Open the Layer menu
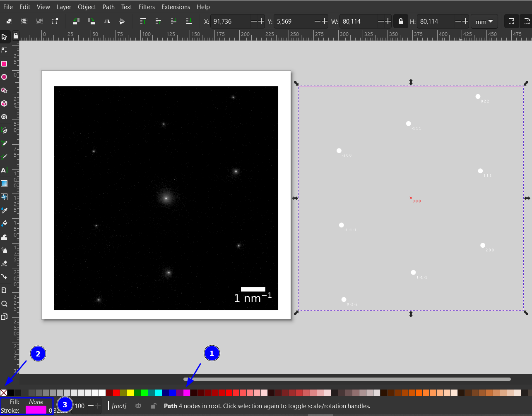 (64, 7)
